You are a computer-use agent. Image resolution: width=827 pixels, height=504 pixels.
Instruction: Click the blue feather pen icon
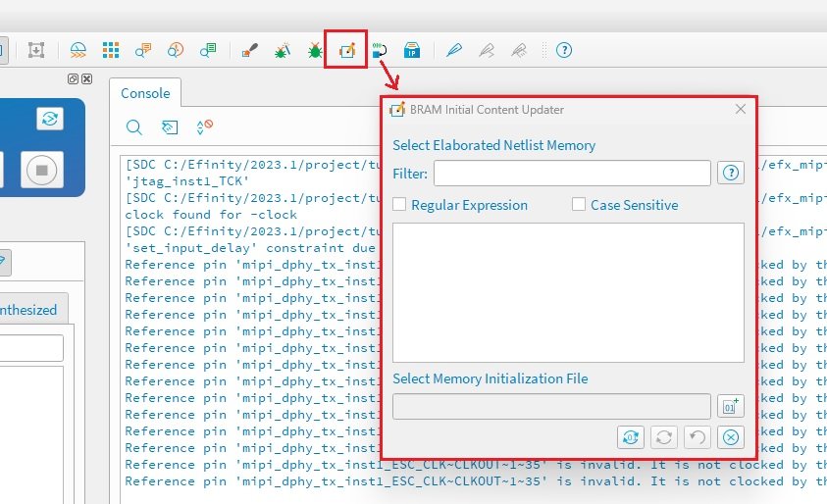tap(453, 50)
